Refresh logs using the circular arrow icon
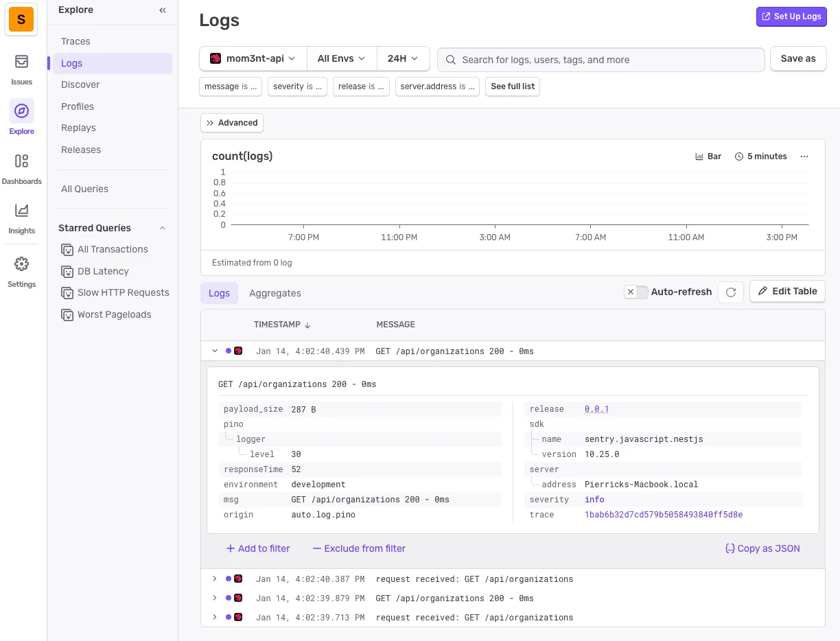 point(730,292)
